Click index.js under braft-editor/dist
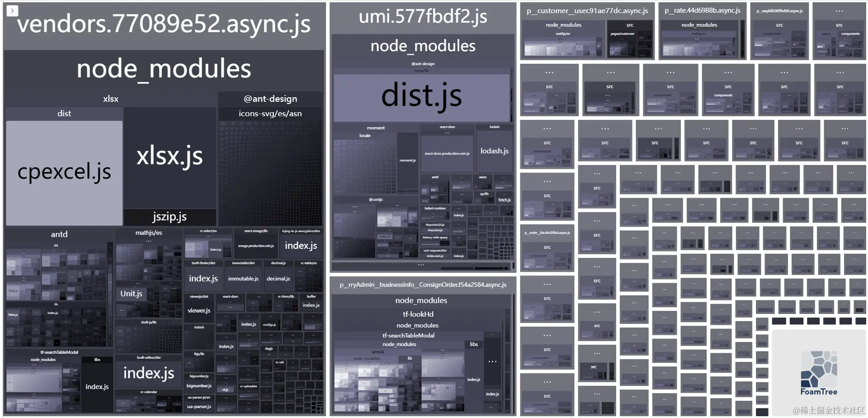Image resolution: width=868 pixels, height=418 pixels. tap(149, 373)
